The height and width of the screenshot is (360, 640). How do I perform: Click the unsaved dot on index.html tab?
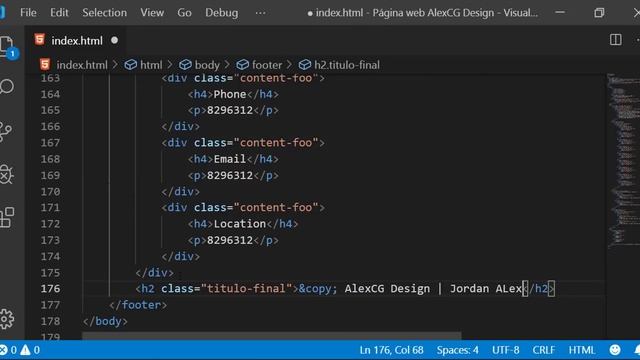click(114, 40)
